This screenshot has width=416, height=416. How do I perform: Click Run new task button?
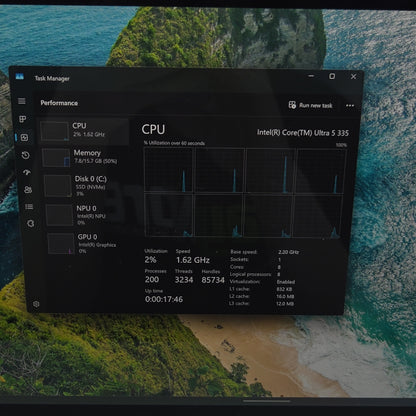coord(311,105)
